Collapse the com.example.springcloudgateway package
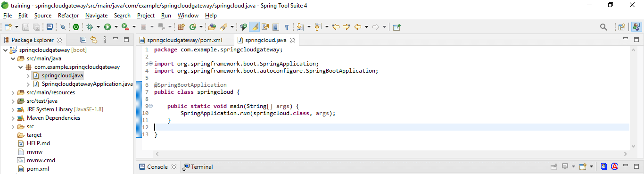Image resolution: width=644 pixels, height=174 pixels. click(x=20, y=67)
